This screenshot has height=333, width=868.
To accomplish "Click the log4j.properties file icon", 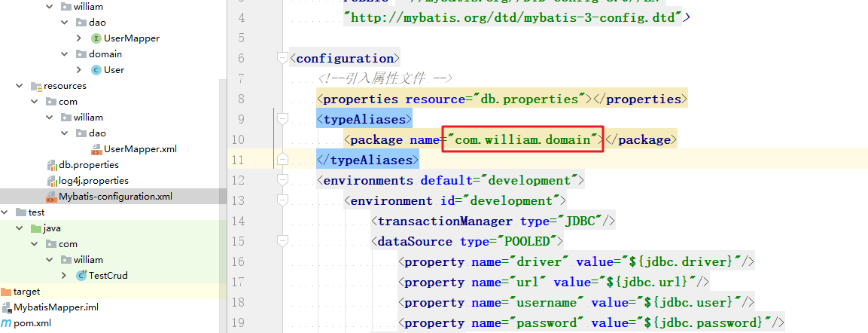I will 53,181.
